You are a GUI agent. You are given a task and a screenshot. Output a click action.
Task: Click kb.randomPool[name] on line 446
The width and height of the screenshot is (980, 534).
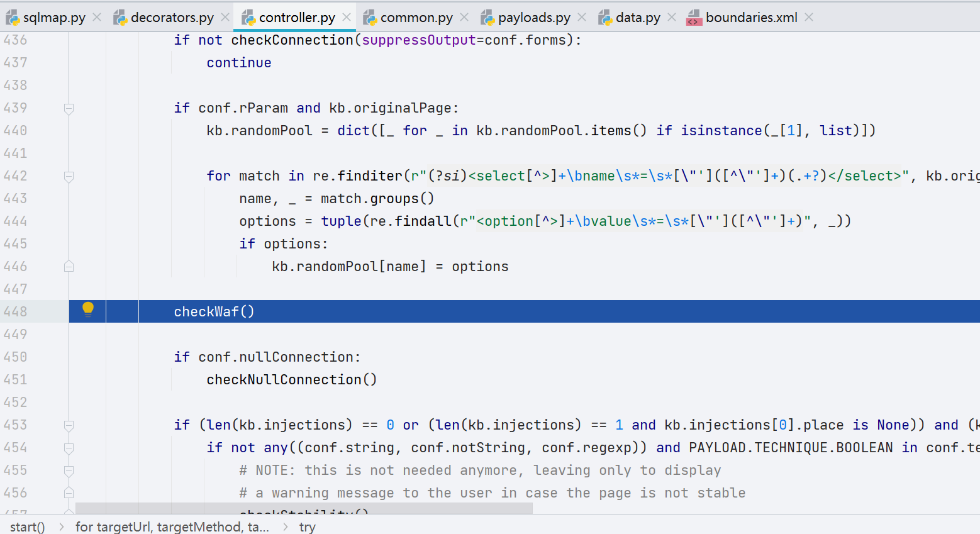click(x=349, y=266)
